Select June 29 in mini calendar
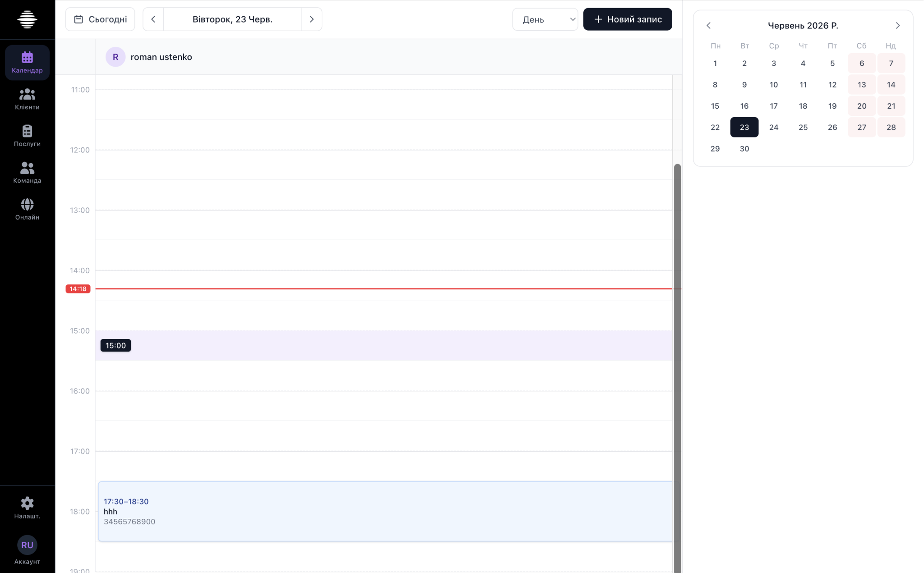The image size is (924, 573). [x=715, y=149]
